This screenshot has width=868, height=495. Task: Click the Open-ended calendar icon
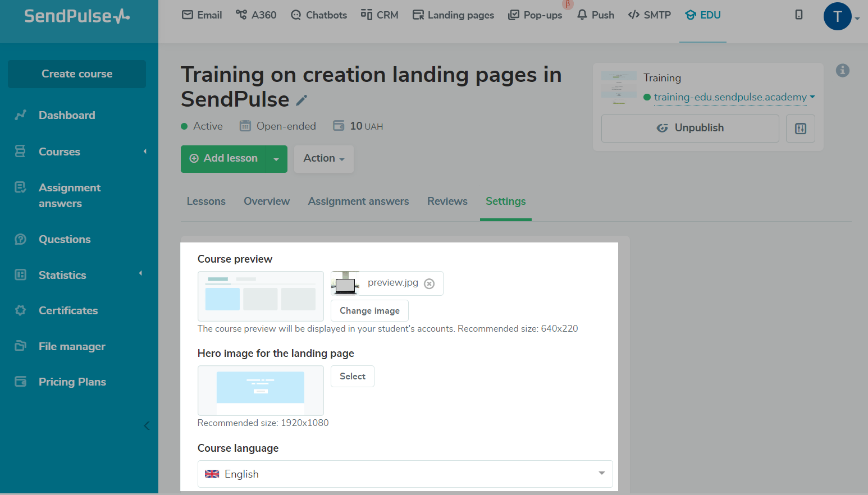point(245,126)
